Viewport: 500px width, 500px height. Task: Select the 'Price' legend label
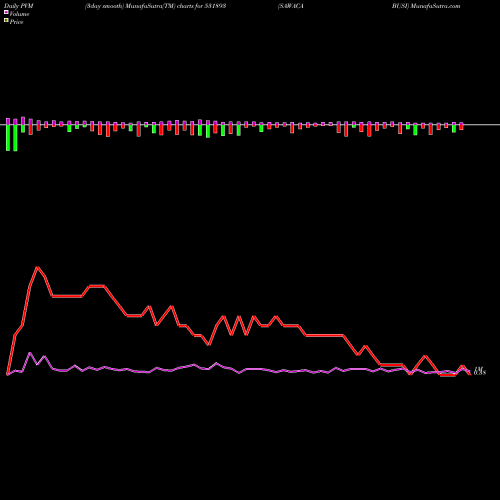tap(16, 22)
